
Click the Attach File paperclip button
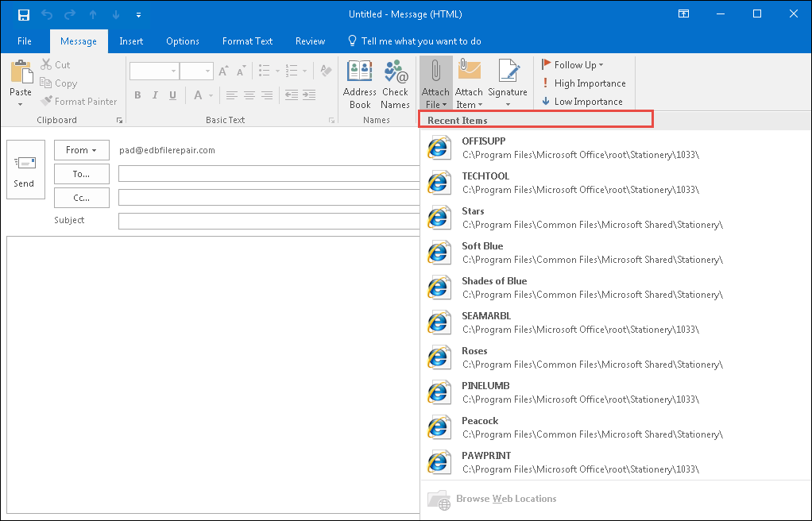pos(435,83)
